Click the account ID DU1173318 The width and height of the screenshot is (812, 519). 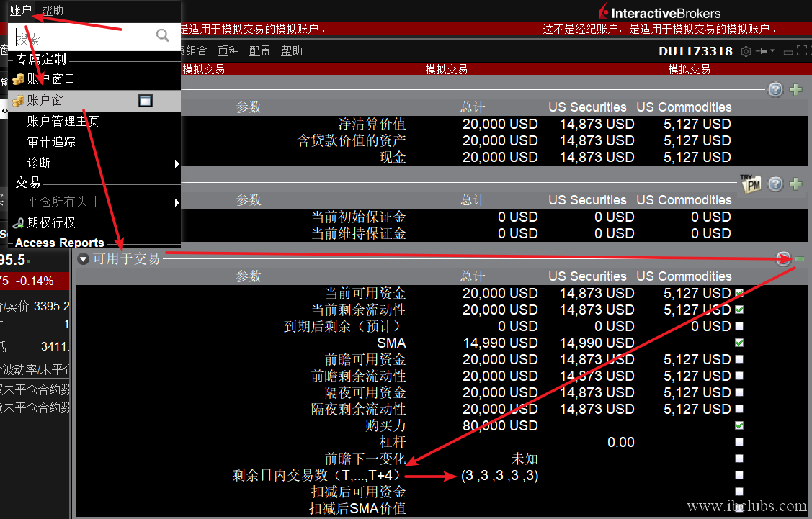click(x=695, y=51)
